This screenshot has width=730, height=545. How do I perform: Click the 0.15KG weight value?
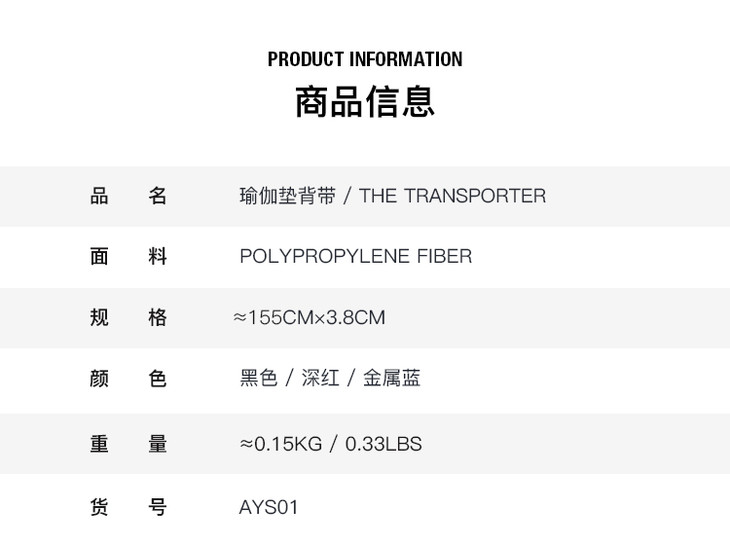point(288,444)
